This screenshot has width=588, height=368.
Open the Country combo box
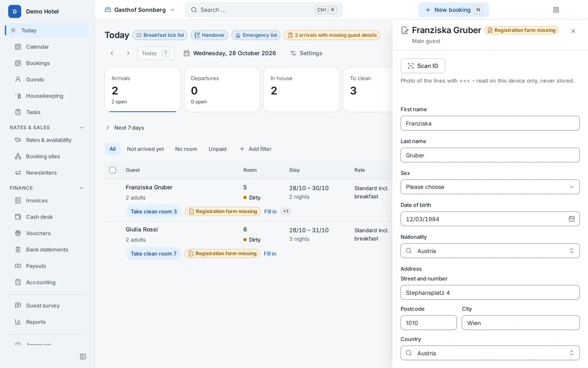[490, 353]
